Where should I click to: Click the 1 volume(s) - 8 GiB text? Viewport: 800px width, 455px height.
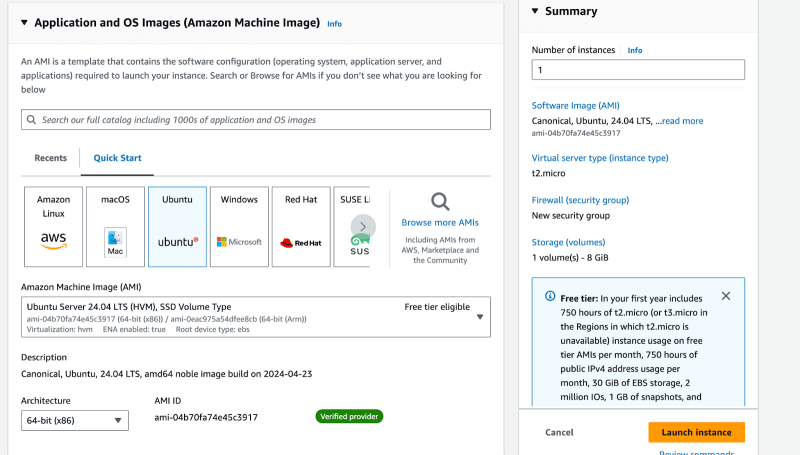click(x=570, y=258)
